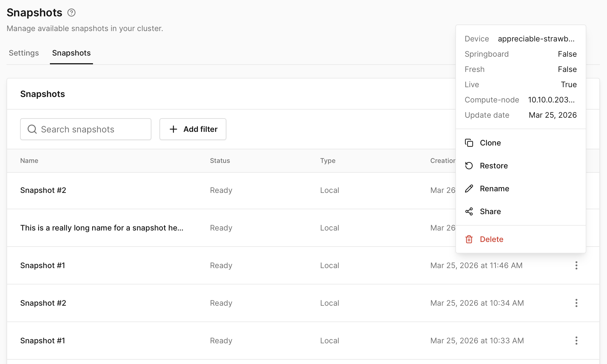Click the help icon next to Snapshots heading
This screenshot has height=364, width=607.
pos(71,13)
